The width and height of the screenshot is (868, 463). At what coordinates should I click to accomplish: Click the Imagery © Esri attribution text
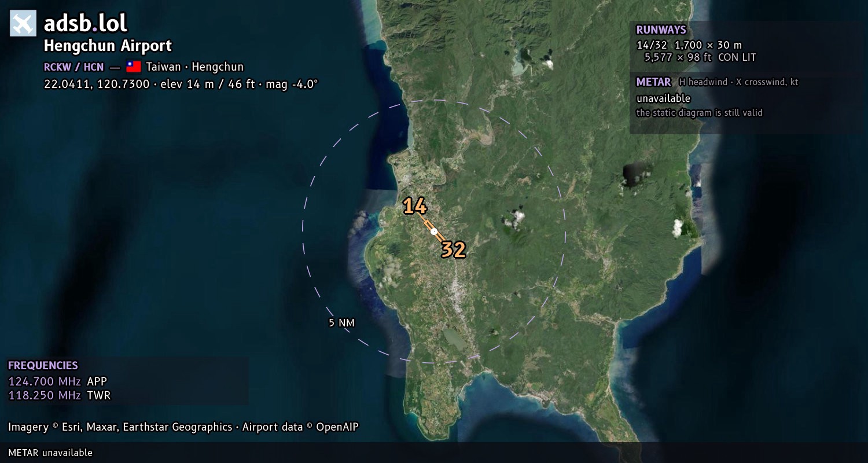(183, 427)
